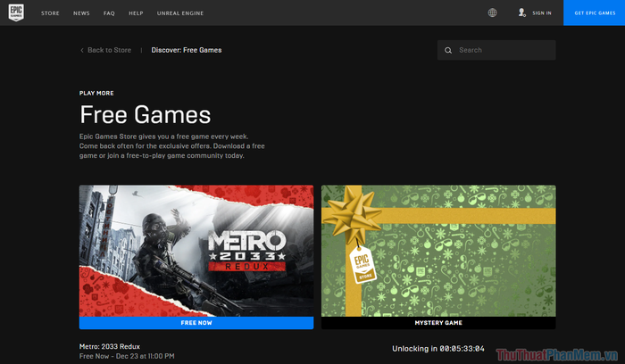Select the Discover: Free Games breadcrumb

click(186, 50)
